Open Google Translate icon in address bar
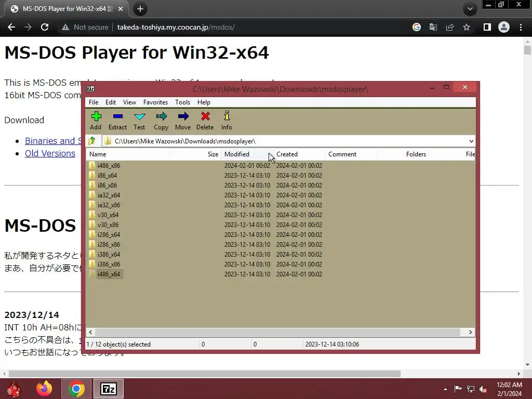Image resolution: width=532 pixels, height=399 pixels. (x=433, y=27)
